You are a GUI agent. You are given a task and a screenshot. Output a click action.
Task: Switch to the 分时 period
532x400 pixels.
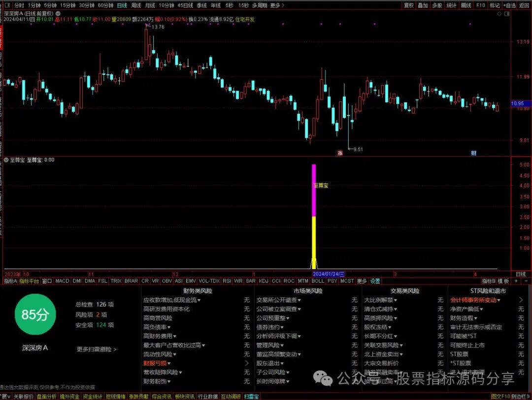[x=19, y=5]
